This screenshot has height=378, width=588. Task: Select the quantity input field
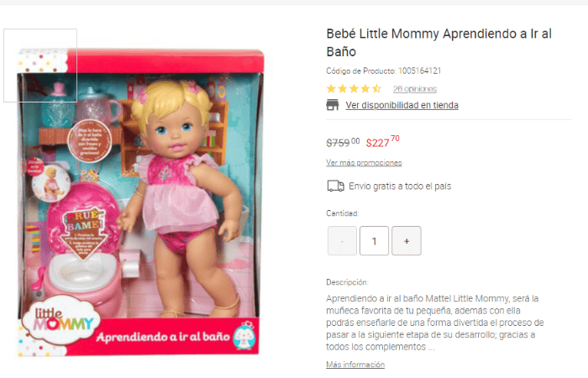point(375,241)
